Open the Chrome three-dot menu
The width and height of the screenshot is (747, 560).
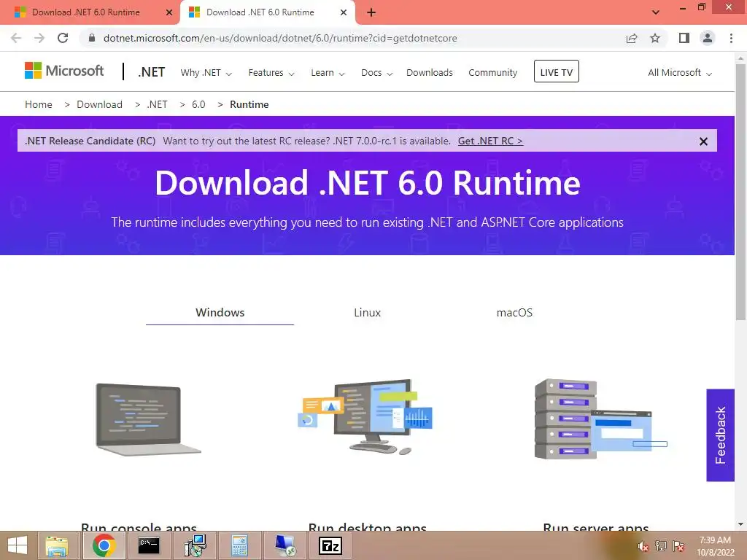tap(731, 38)
